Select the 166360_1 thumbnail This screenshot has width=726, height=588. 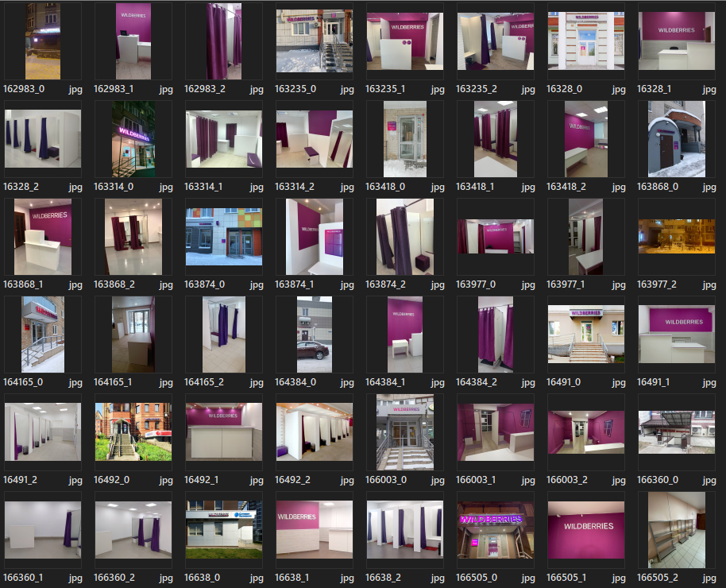[x=43, y=530]
